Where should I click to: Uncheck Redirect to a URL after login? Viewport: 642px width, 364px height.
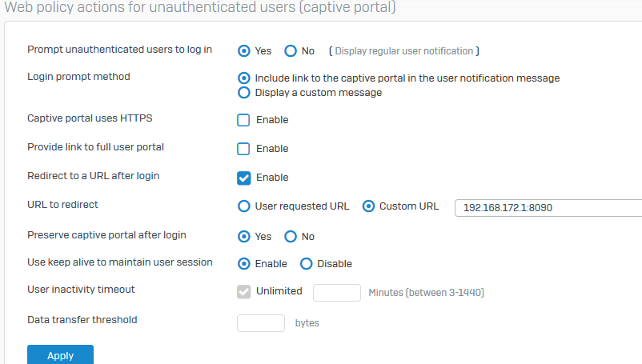(244, 178)
